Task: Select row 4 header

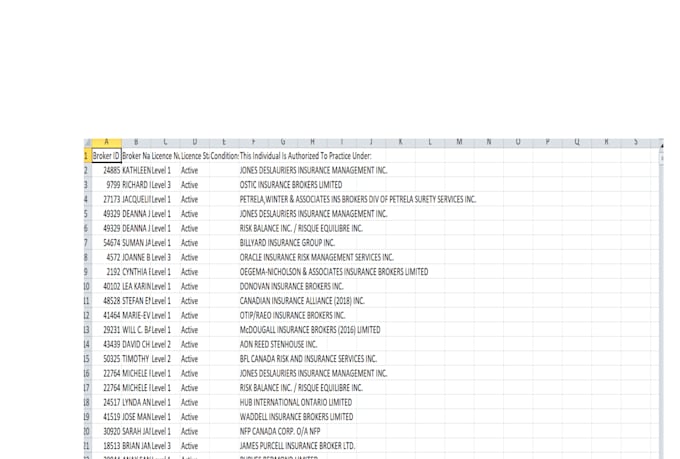Action: pyautogui.click(x=88, y=200)
